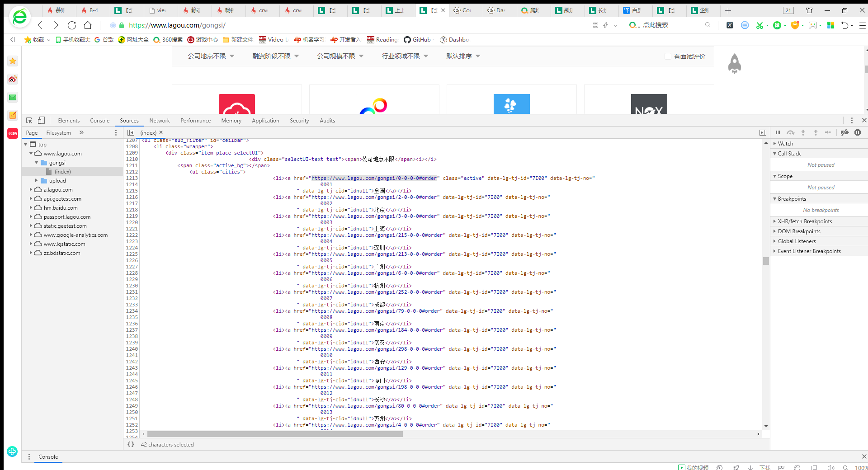Show more navigator tabs chevron
Screen dimensions: 868x470
point(81,132)
